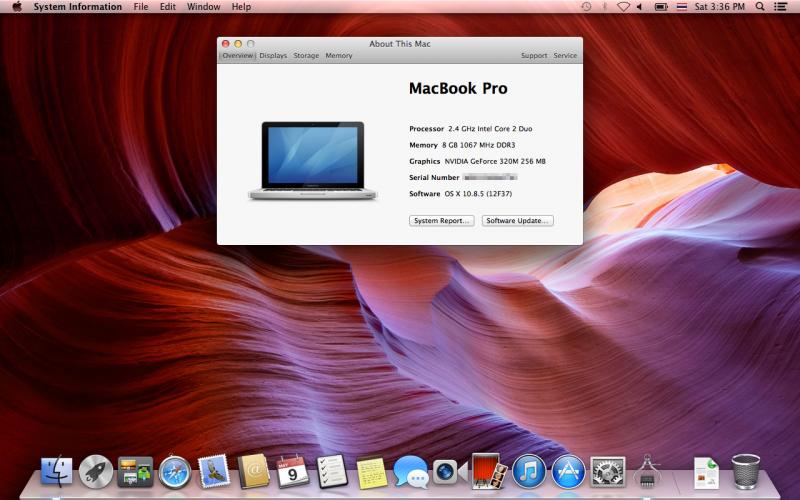Screen dimensions: 800x500
Task: Click the Service link
Action: [x=565, y=55]
